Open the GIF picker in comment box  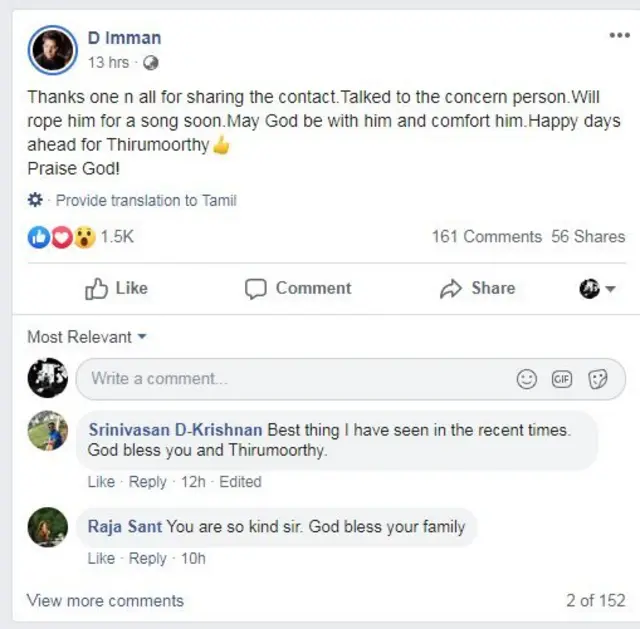562,379
